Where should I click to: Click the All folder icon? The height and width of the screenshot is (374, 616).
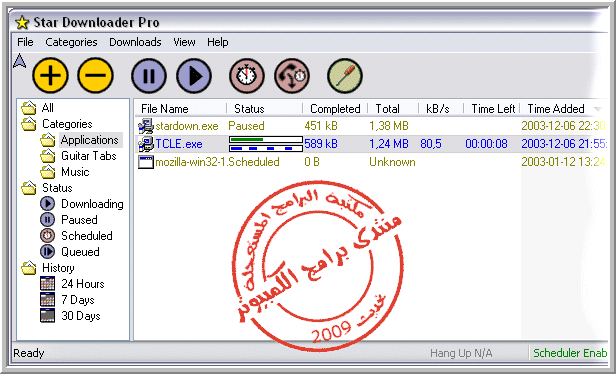pyautogui.click(x=29, y=108)
